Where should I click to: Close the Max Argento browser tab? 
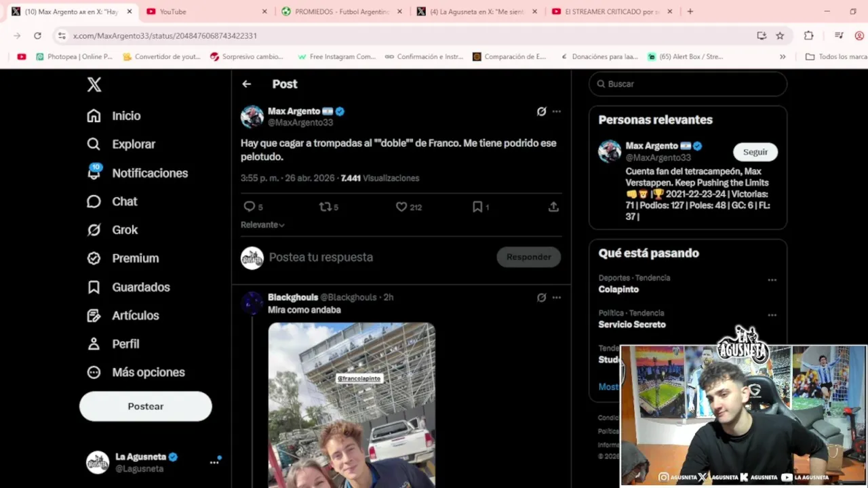(130, 12)
